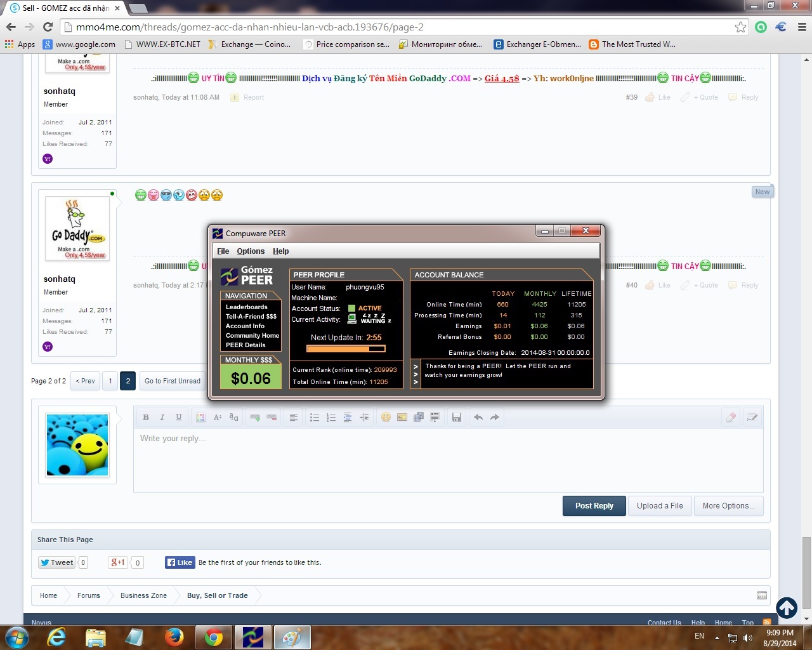Open More Options for the reply
812x650 pixels.
click(x=729, y=506)
